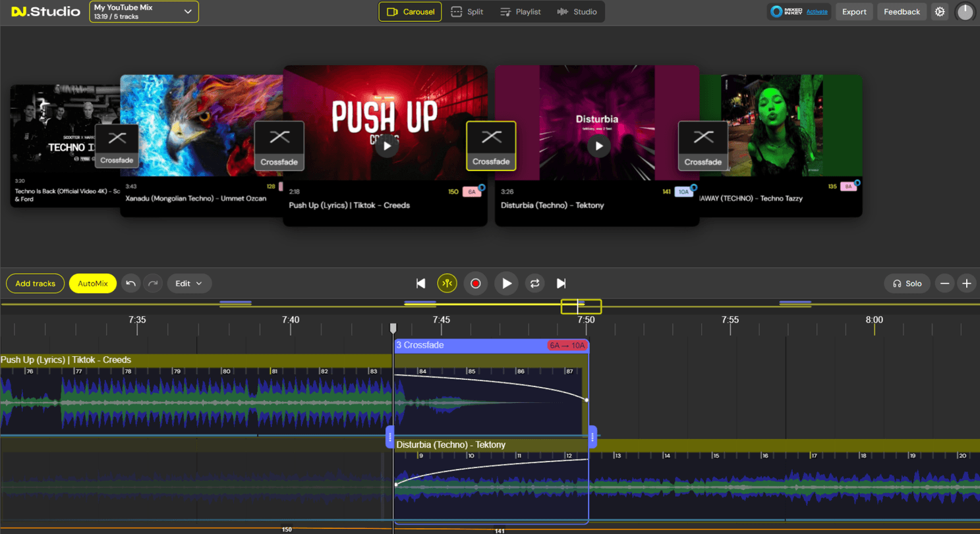980x534 pixels.
Task: Click the fade-in curve start point on Disturbia
Action: click(x=396, y=485)
